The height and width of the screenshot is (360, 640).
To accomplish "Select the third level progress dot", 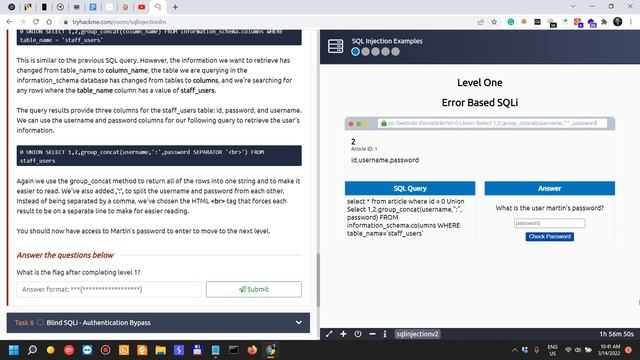I will tap(375, 51).
